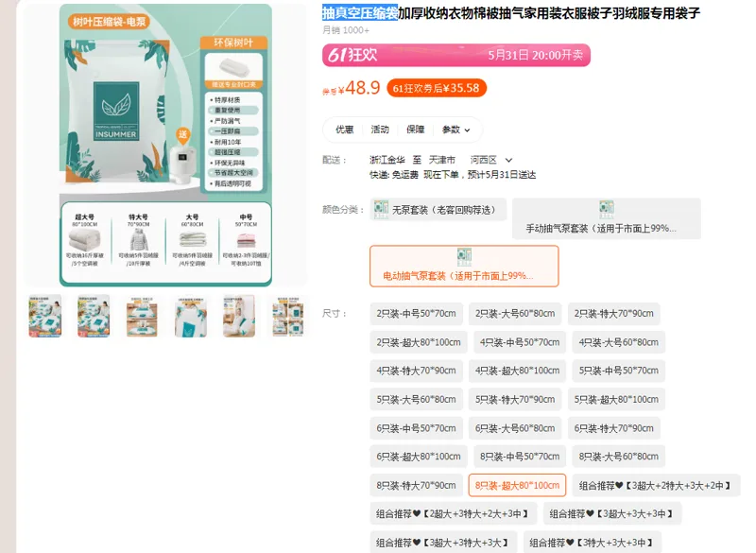Choose 无泵套装 color option
756x553 pixels.
tap(438, 210)
